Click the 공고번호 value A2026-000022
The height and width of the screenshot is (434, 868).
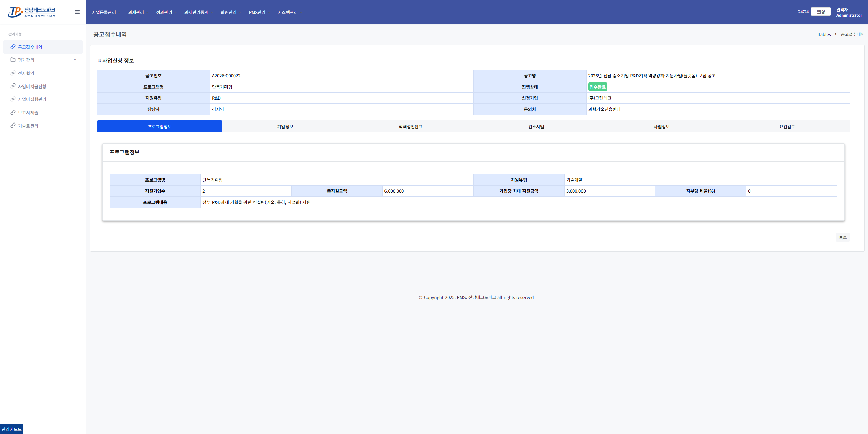click(226, 76)
